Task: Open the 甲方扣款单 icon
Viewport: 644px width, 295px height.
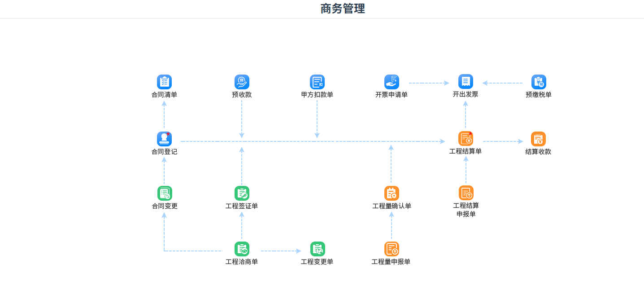Action: [317, 82]
